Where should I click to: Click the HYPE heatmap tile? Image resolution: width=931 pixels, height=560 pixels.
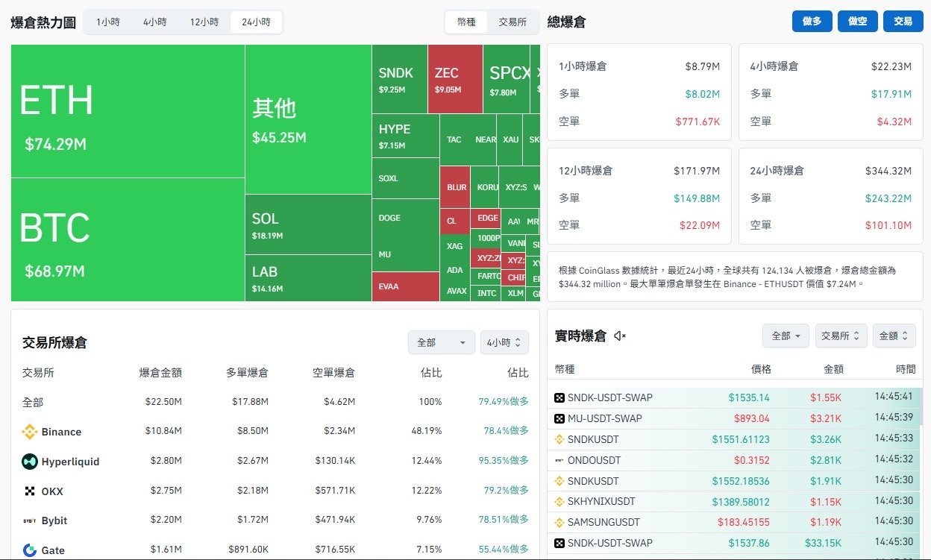coord(405,136)
